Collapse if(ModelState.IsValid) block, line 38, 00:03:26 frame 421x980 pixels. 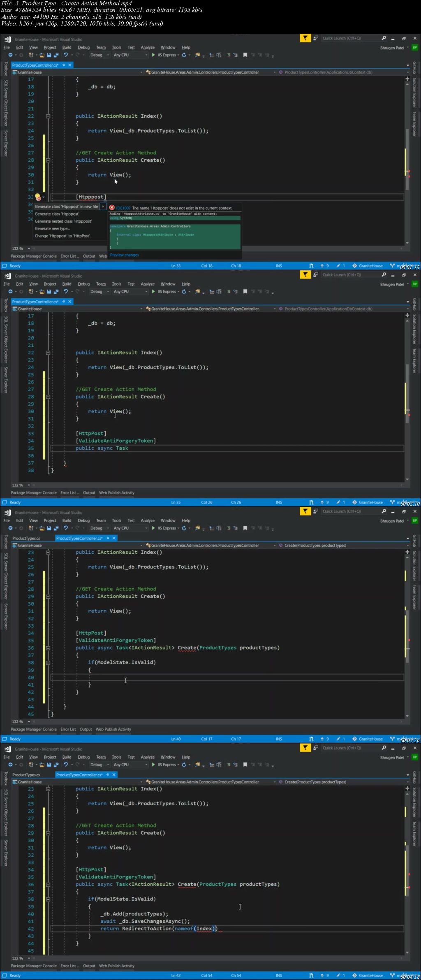[x=48, y=662]
